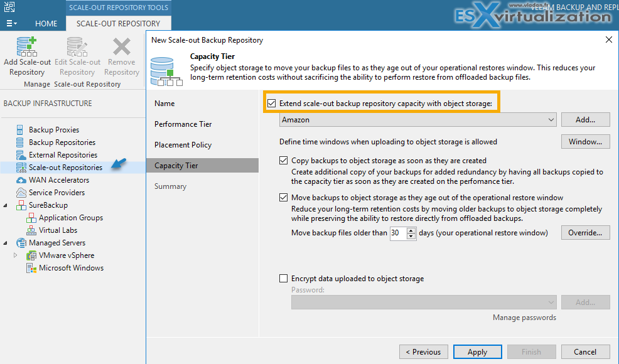Viewport: 619px width, 364px height.
Task: Select Backup Repositories tree item
Action: click(x=62, y=142)
